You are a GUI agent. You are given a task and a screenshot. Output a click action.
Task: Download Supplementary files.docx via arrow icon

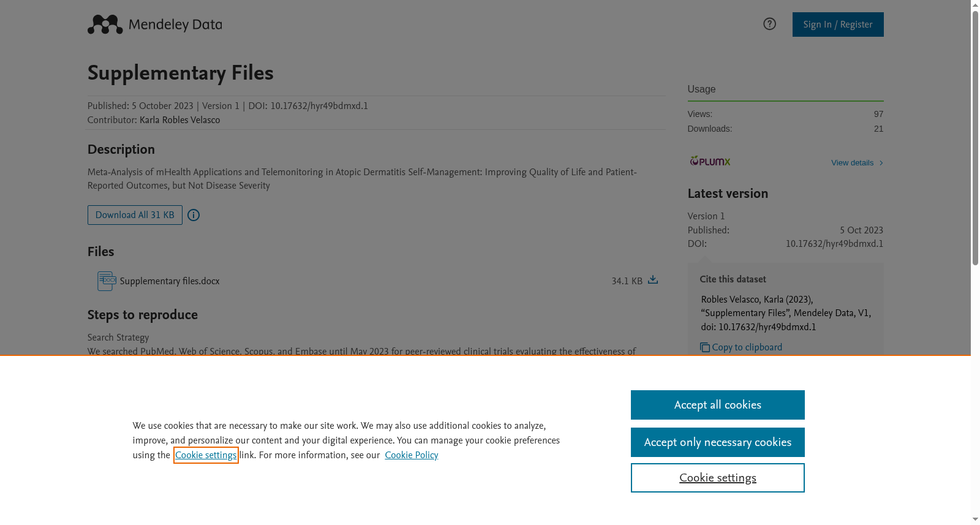(653, 280)
